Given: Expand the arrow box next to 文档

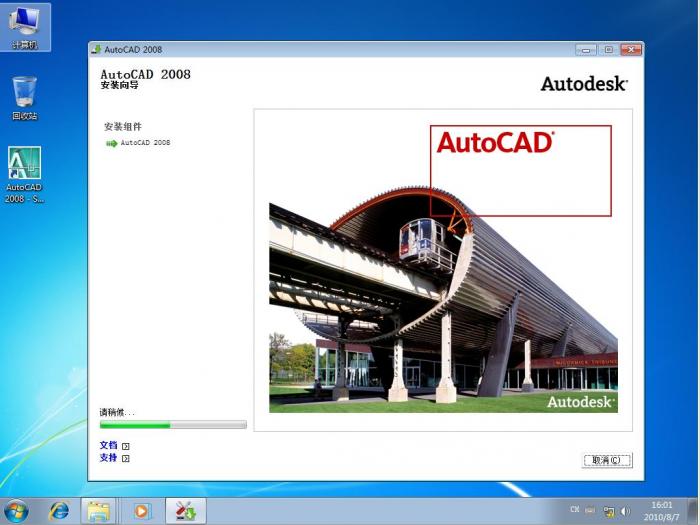Looking at the screenshot, I should tap(126, 446).
